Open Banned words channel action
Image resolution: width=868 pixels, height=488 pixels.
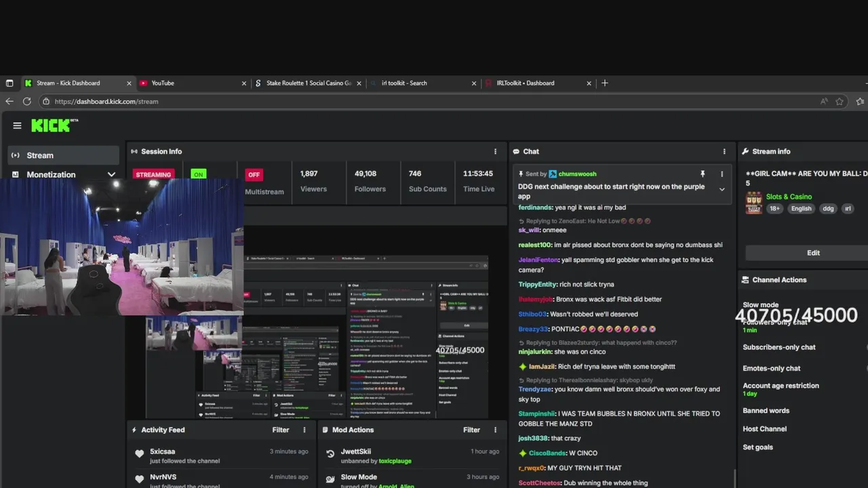click(x=766, y=410)
